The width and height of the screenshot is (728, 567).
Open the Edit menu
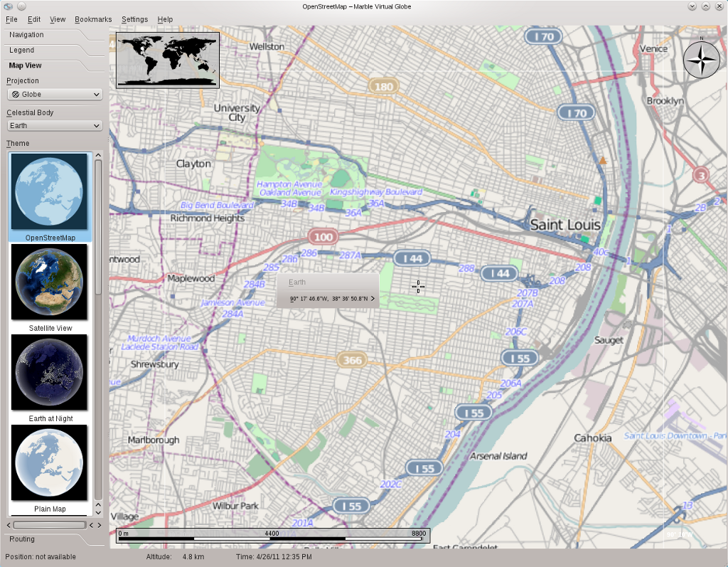[x=34, y=19]
